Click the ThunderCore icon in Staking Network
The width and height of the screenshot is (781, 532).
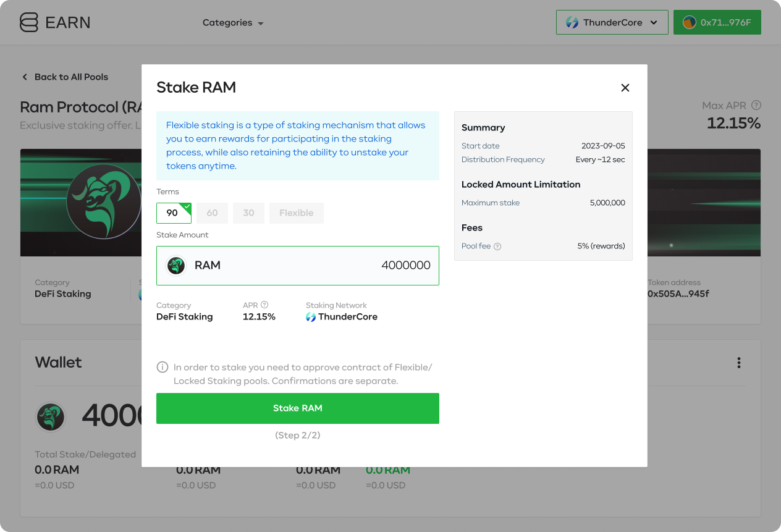pos(311,317)
